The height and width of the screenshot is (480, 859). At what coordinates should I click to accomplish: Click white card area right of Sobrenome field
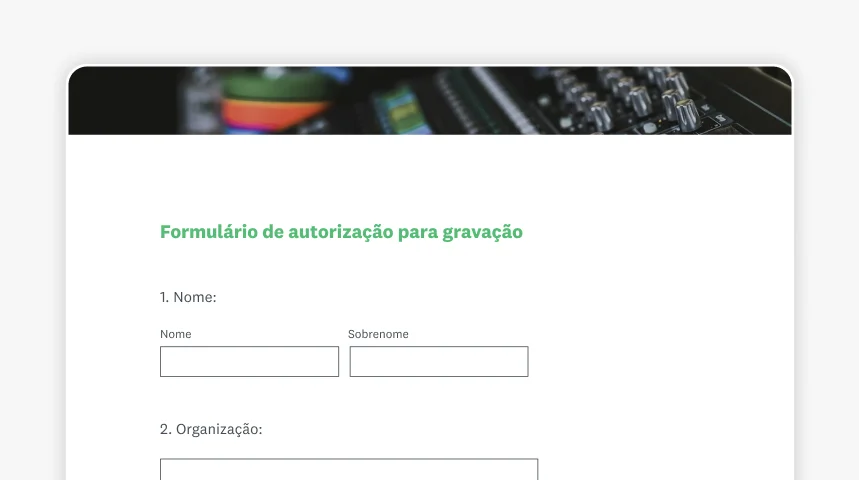[x=657, y=361]
